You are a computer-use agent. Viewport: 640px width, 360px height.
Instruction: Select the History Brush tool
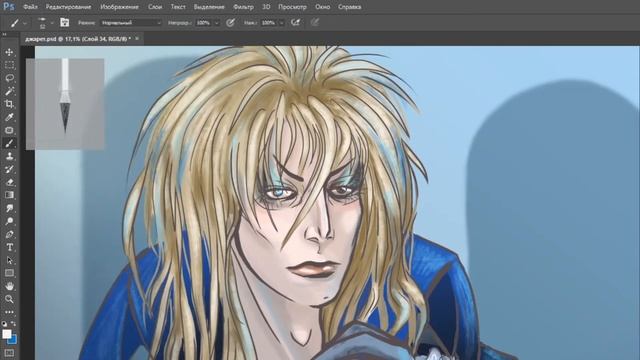(x=9, y=169)
